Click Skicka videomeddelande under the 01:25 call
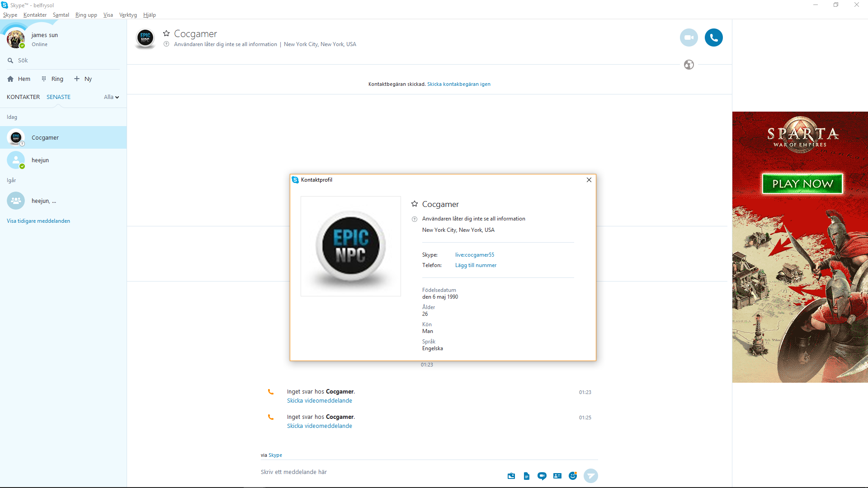 click(319, 426)
